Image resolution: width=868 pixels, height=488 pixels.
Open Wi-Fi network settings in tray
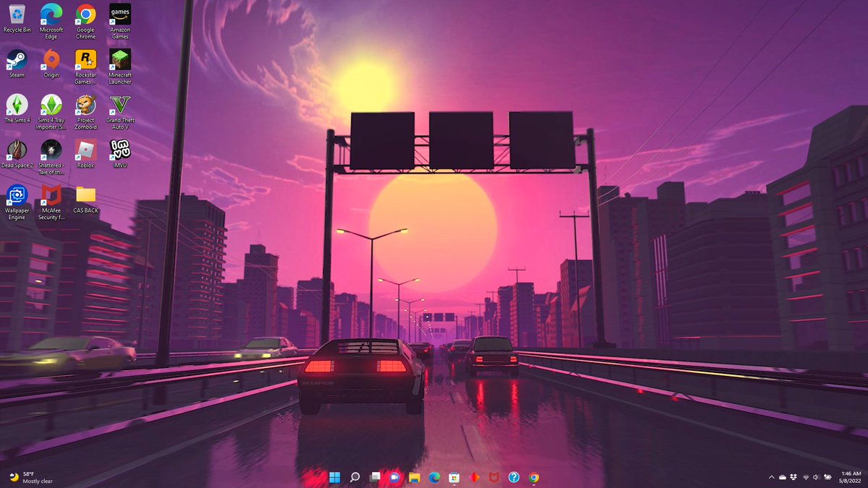806,477
